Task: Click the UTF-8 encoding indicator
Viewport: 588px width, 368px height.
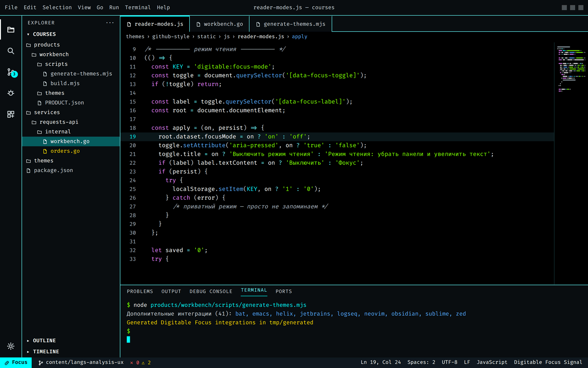Action: (x=450, y=362)
